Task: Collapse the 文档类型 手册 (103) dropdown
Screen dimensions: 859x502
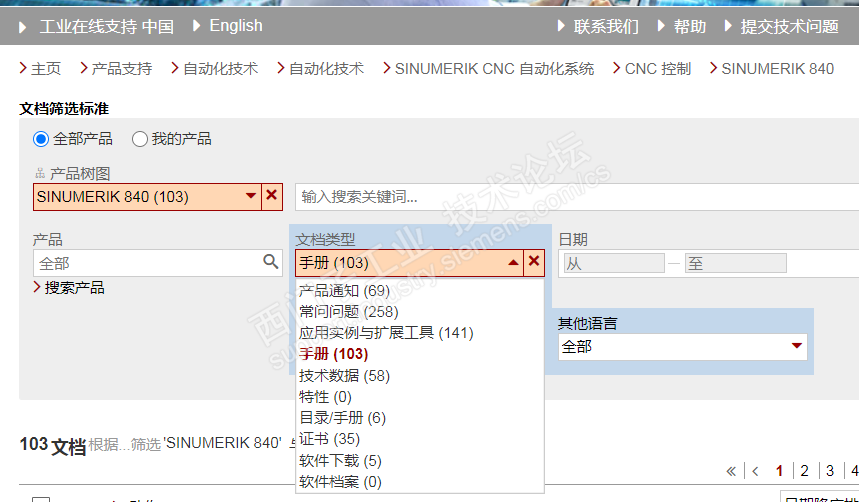Action: pyautogui.click(x=409, y=263)
